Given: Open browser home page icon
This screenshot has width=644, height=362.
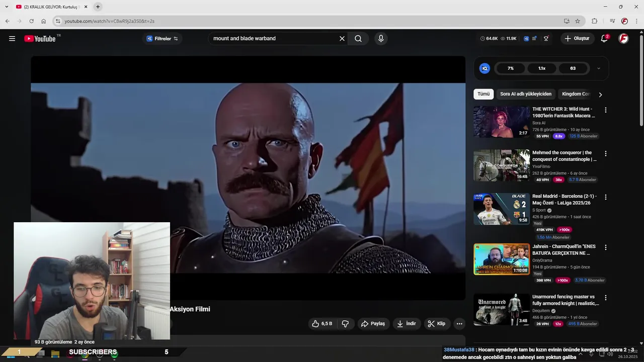Looking at the screenshot, I should point(43,21).
